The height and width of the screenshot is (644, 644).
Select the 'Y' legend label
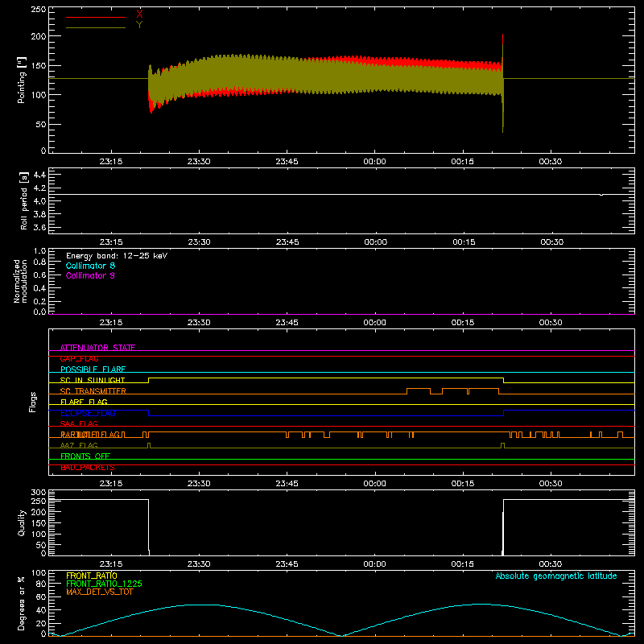(x=139, y=25)
